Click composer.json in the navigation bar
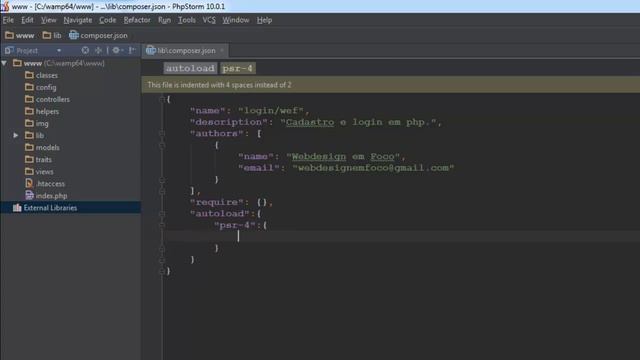 pos(104,36)
